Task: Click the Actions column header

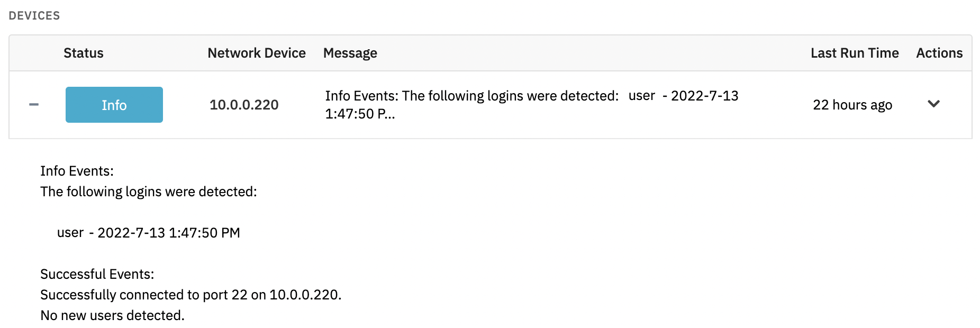Action: 939,52
